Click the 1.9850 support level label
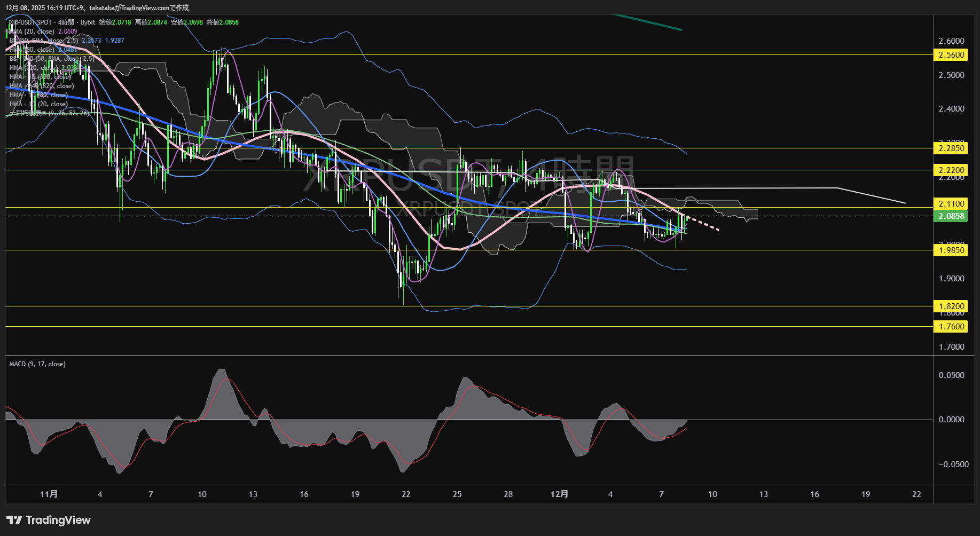980x536 pixels. point(951,250)
